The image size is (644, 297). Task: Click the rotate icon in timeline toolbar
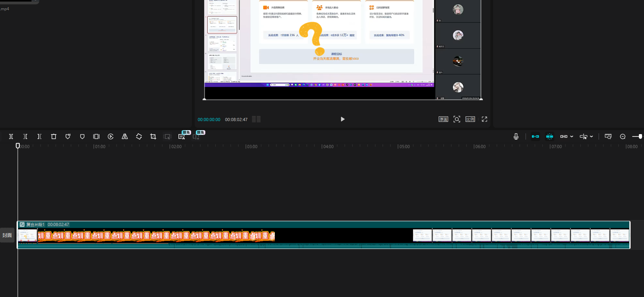tap(139, 136)
